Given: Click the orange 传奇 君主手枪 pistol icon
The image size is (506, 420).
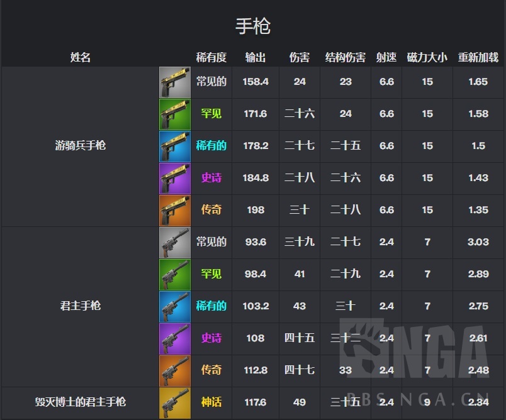Looking at the screenshot, I should click(175, 371).
